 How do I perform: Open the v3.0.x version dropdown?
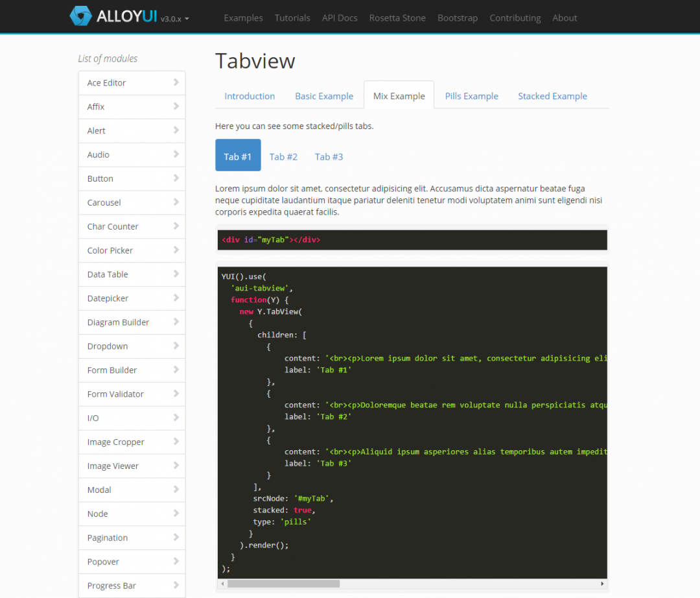click(x=174, y=19)
